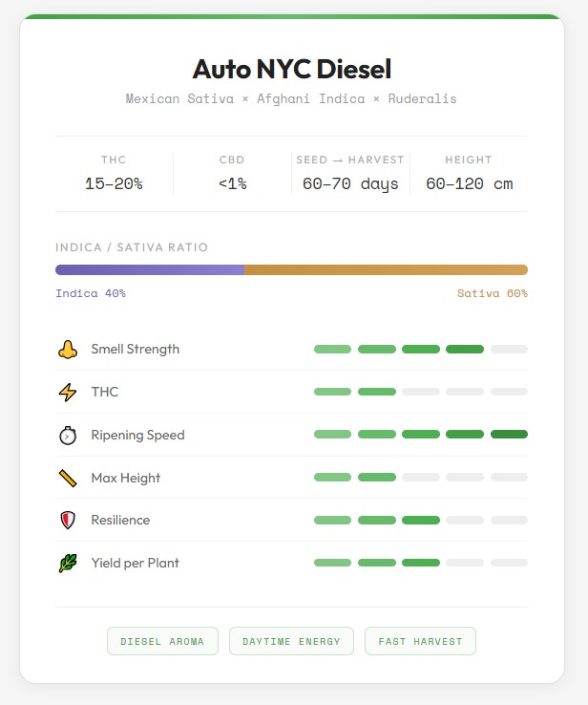Click the lightning bolt THC icon
The width and height of the screenshot is (588, 705).
point(67,393)
